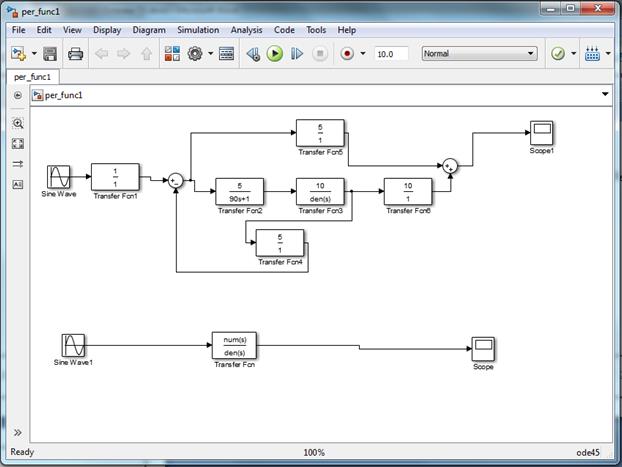Click the Build Model icon
The width and height of the screenshot is (622, 467).
coord(592,54)
